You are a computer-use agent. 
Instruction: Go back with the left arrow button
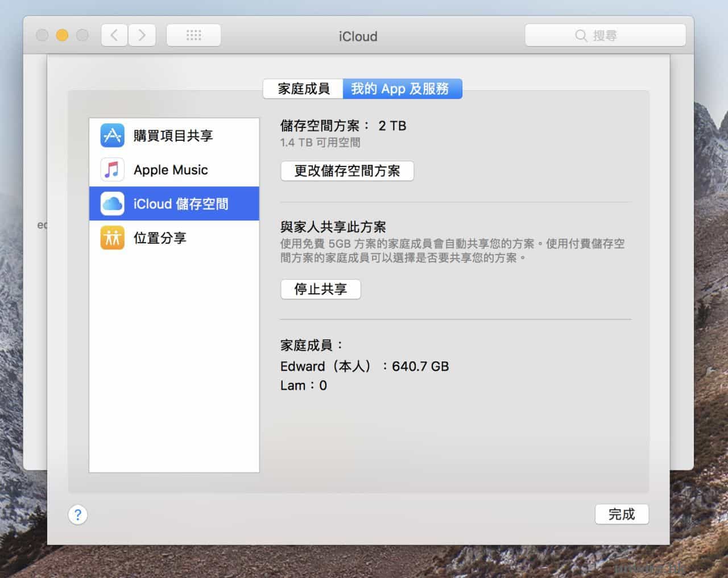click(114, 35)
